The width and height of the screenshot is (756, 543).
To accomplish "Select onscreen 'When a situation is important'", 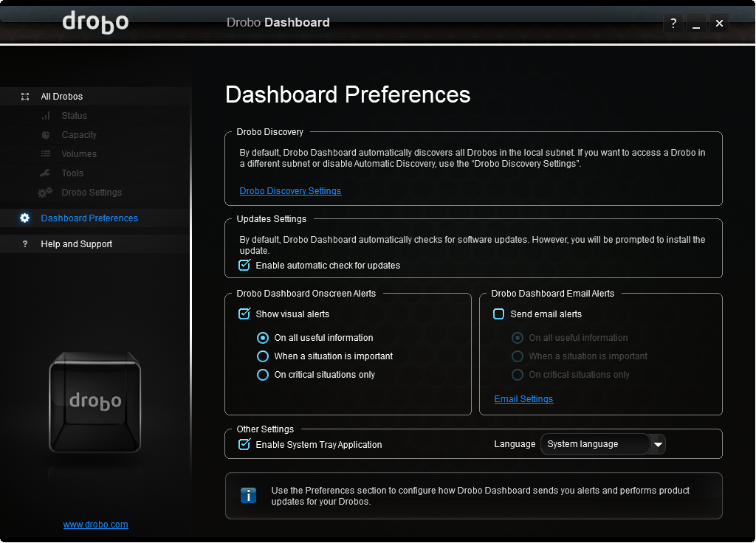I will 263,356.
